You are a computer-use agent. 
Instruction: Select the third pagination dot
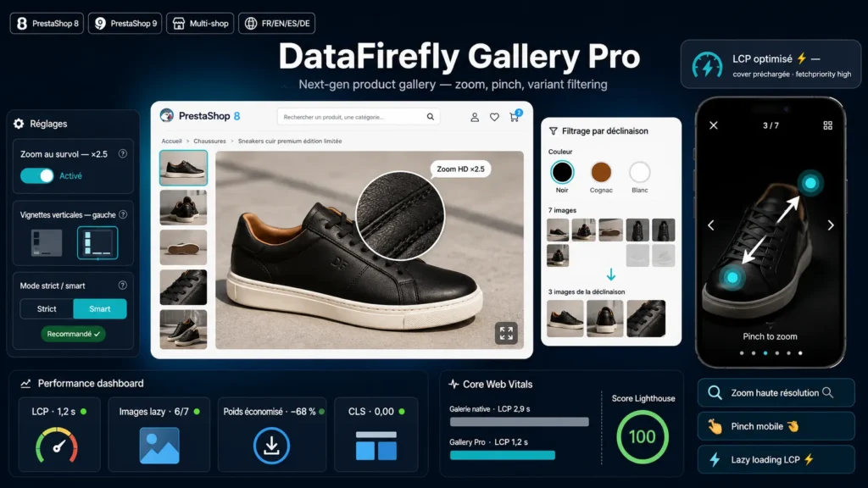765,353
